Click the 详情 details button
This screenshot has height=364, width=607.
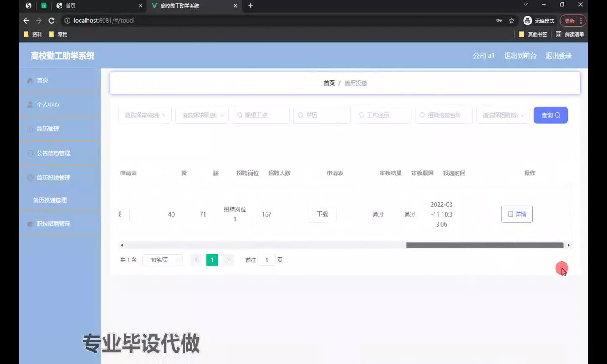point(517,214)
